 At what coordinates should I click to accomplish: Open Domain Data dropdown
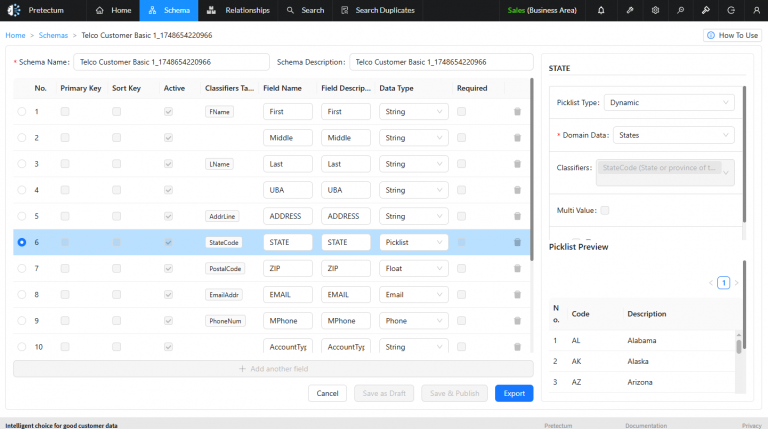[x=673, y=135]
